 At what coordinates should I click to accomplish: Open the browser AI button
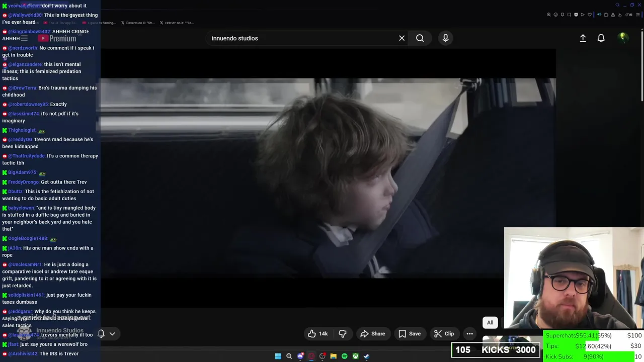click(629, 15)
